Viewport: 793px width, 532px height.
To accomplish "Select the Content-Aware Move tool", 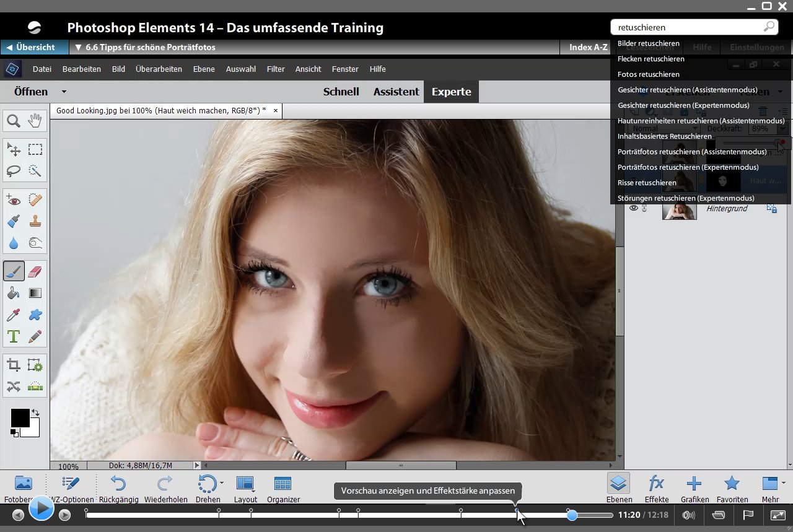I will tap(14, 386).
